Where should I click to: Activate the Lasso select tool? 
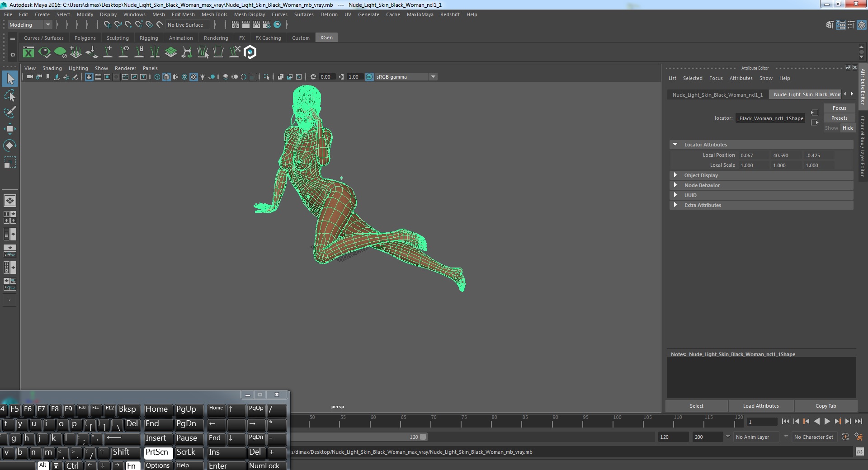pos(10,95)
